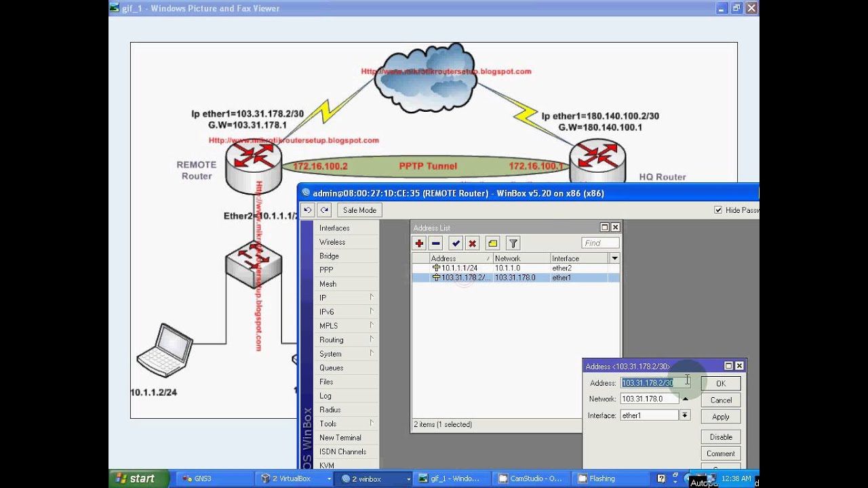Click the yellow comment icon in Address List
Image resolution: width=868 pixels, height=488 pixels.
(493, 243)
